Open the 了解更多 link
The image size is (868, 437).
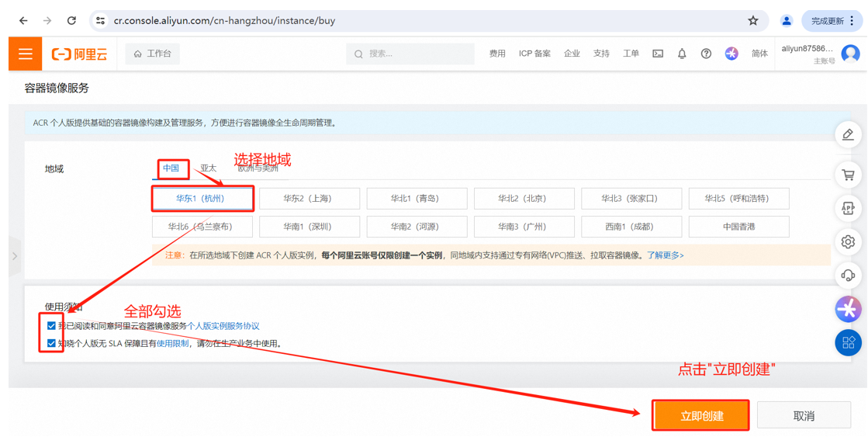pyautogui.click(x=666, y=255)
